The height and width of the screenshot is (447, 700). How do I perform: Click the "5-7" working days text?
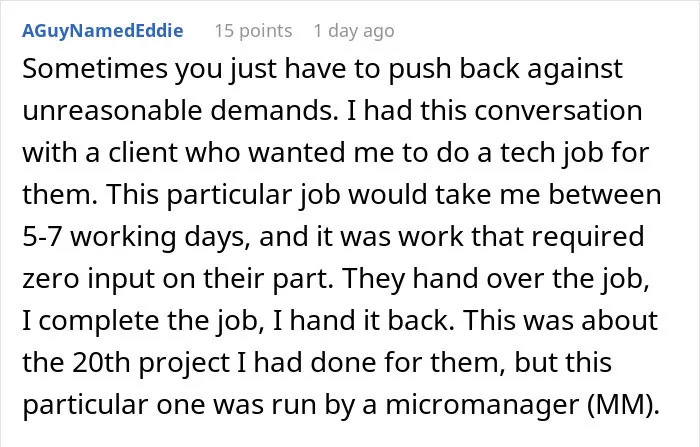coord(42,236)
